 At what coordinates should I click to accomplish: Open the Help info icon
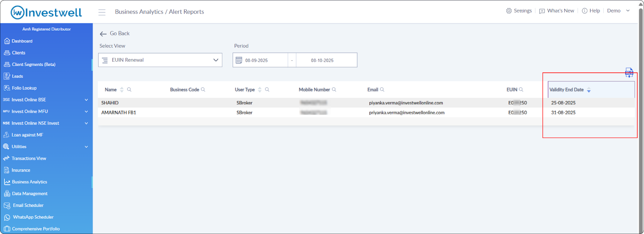(x=584, y=11)
